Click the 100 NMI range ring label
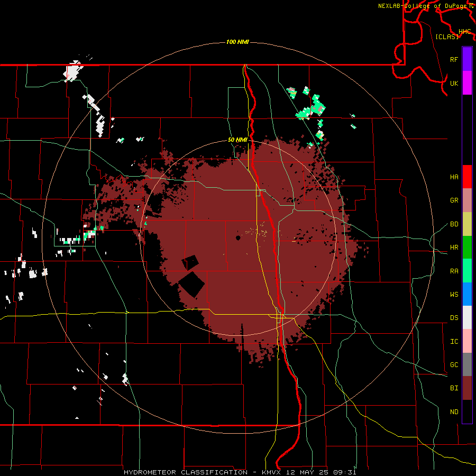The image size is (476, 476). click(x=237, y=42)
